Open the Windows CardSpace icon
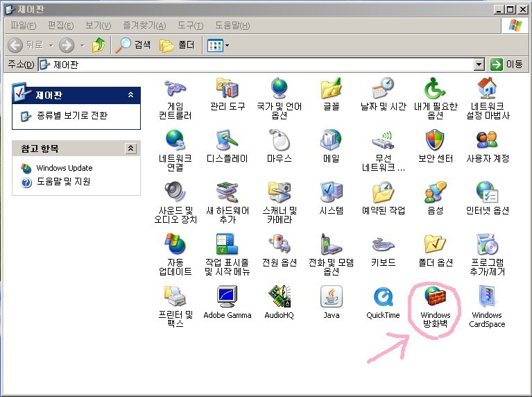The image size is (532, 397). 487,296
